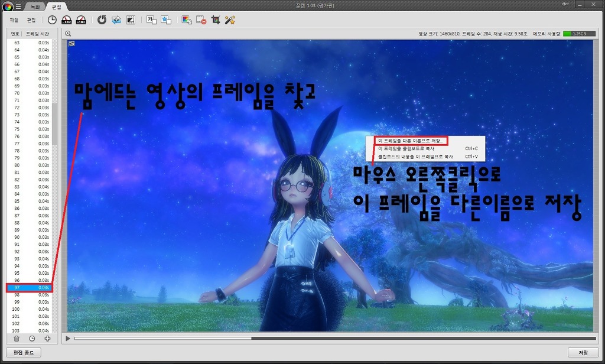The width and height of the screenshot is (605, 364).
Task: Click the key license icon in title bar
Action: click(565, 4)
